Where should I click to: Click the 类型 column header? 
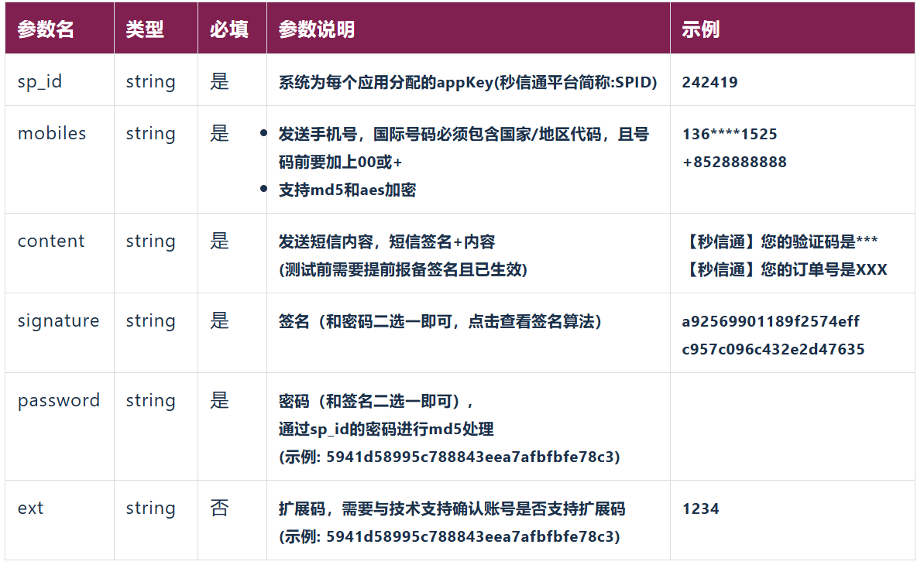point(145,29)
